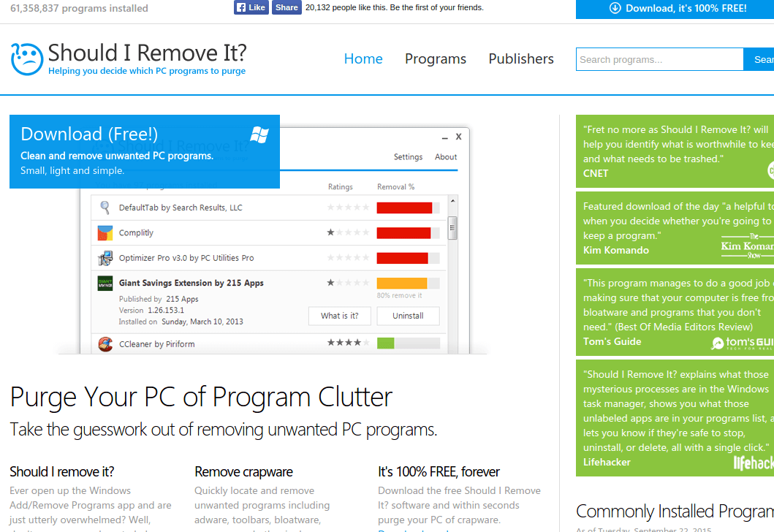Click the DefaultTab magnifier icon
The height and width of the screenshot is (532, 774).
(x=105, y=208)
